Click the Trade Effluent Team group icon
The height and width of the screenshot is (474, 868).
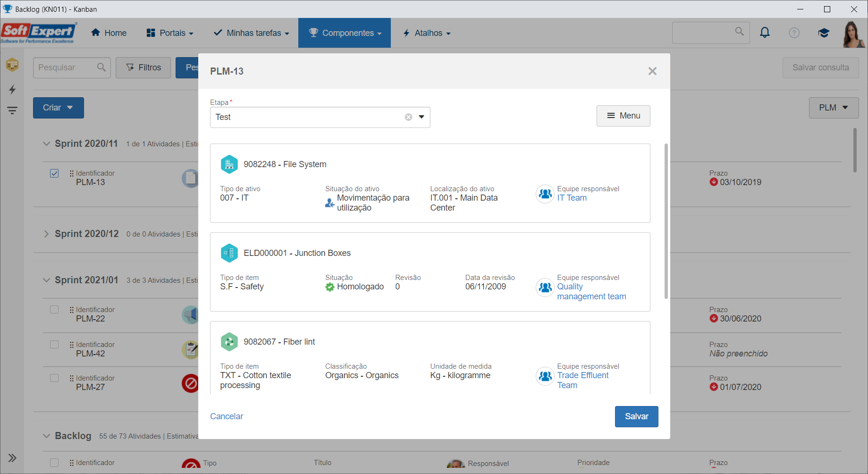(x=545, y=376)
